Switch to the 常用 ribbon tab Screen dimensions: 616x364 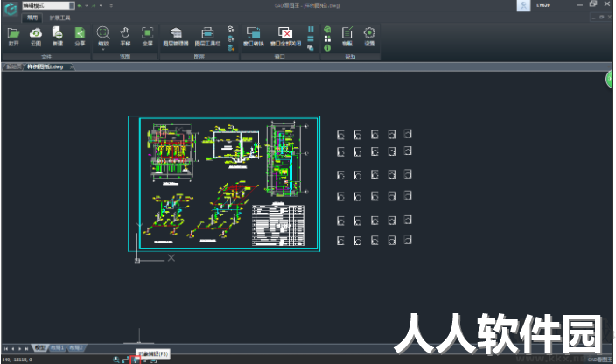(x=32, y=17)
